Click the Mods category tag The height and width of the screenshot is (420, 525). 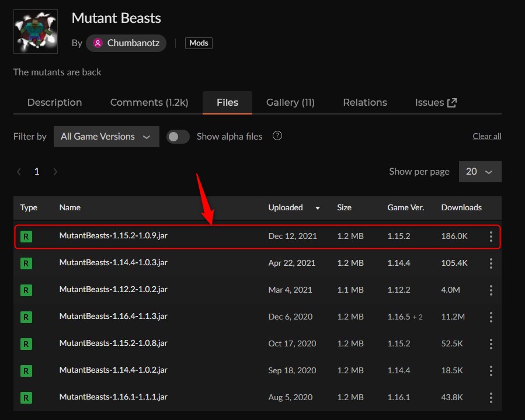199,43
